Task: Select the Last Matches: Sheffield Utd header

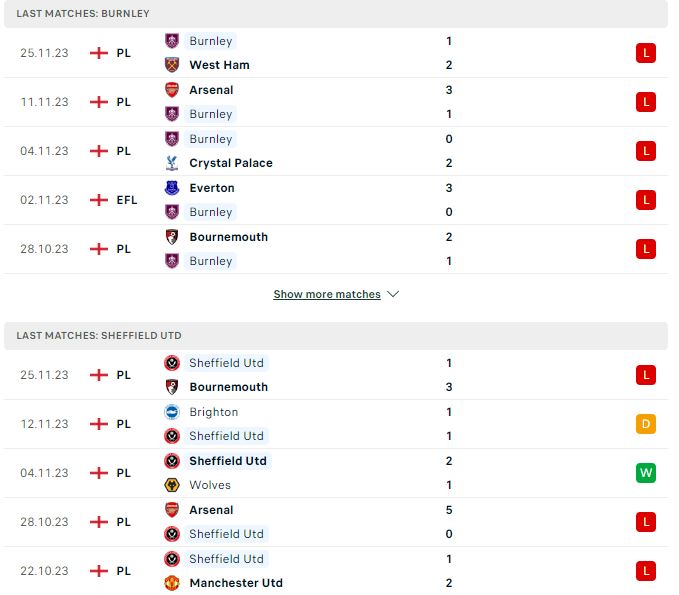Action: click(336, 336)
